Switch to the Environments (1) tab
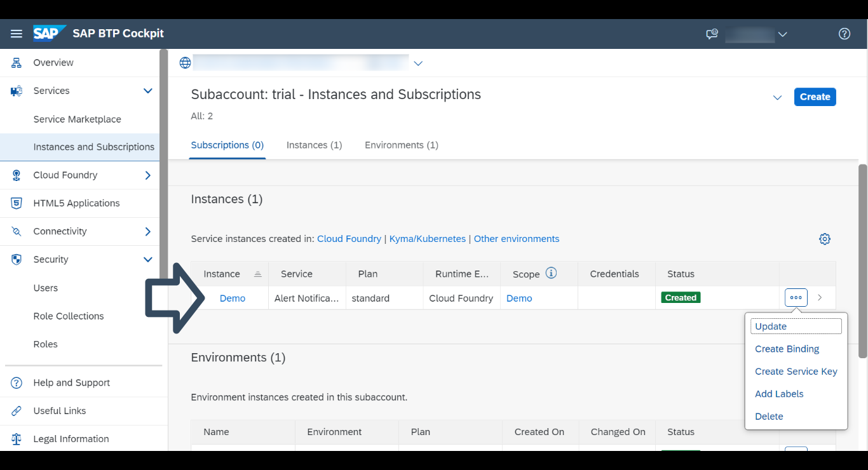868x470 pixels. point(402,145)
